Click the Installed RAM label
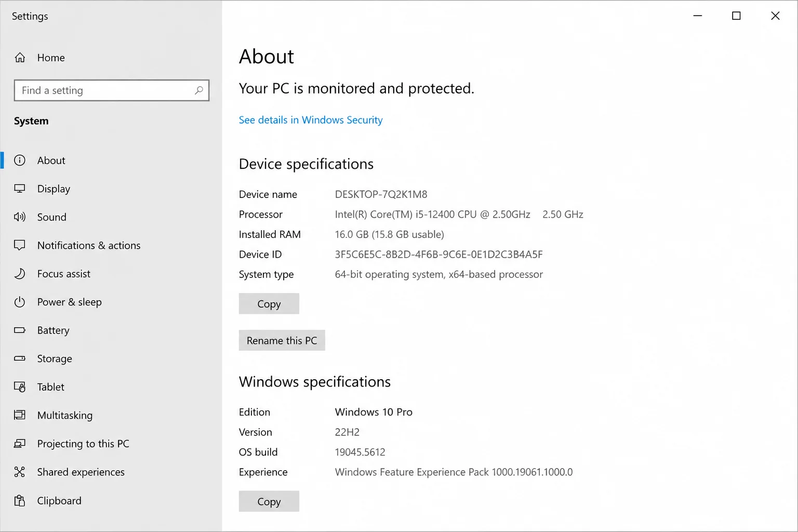Viewport: 798px width, 532px height. [x=270, y=234]
